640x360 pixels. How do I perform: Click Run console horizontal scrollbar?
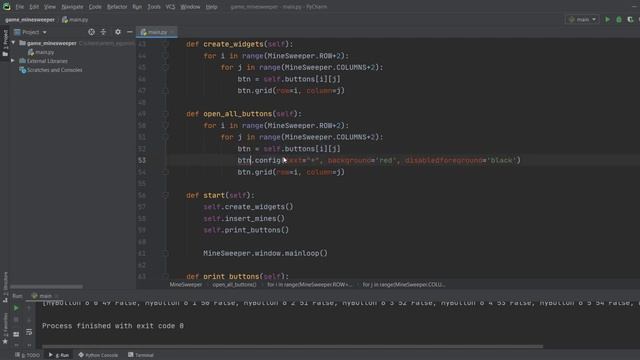point(292,347)
